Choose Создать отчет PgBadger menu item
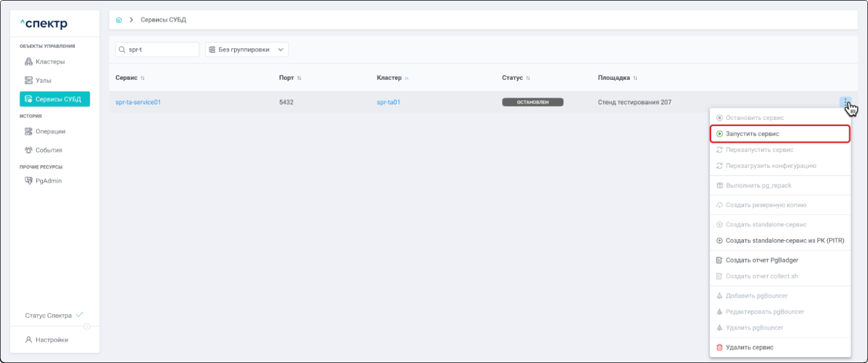868x363 pixels. click(761, 260)
